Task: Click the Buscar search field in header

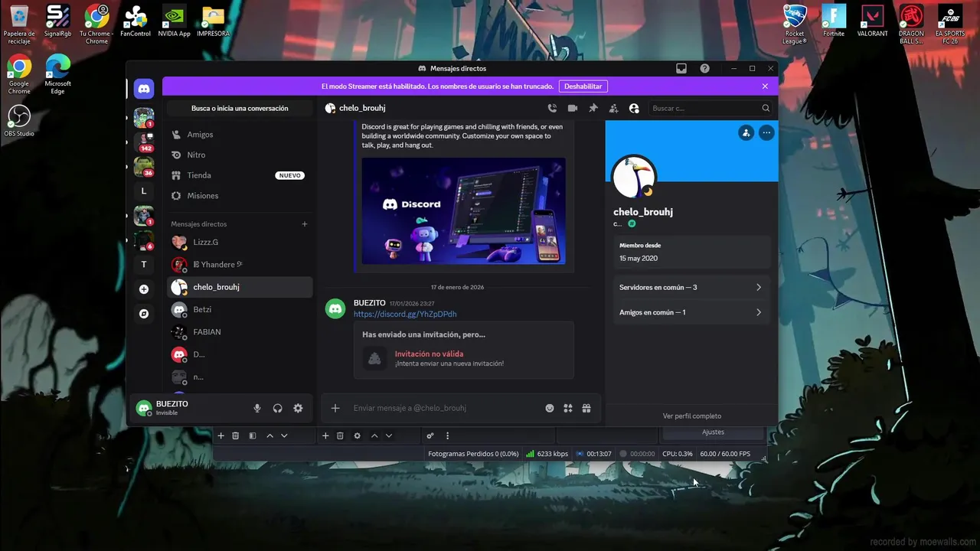Action: [x=710, y=109]
